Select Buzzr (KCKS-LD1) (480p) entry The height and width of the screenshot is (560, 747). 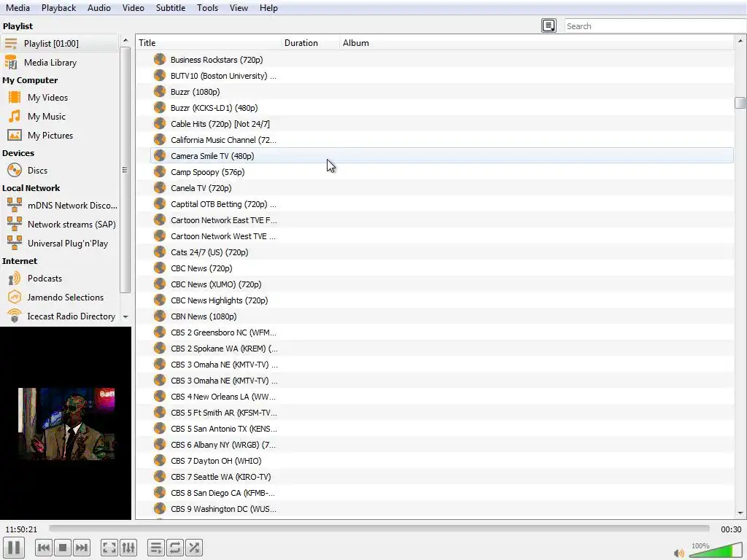pyautogui.click(x=441, y=108)
